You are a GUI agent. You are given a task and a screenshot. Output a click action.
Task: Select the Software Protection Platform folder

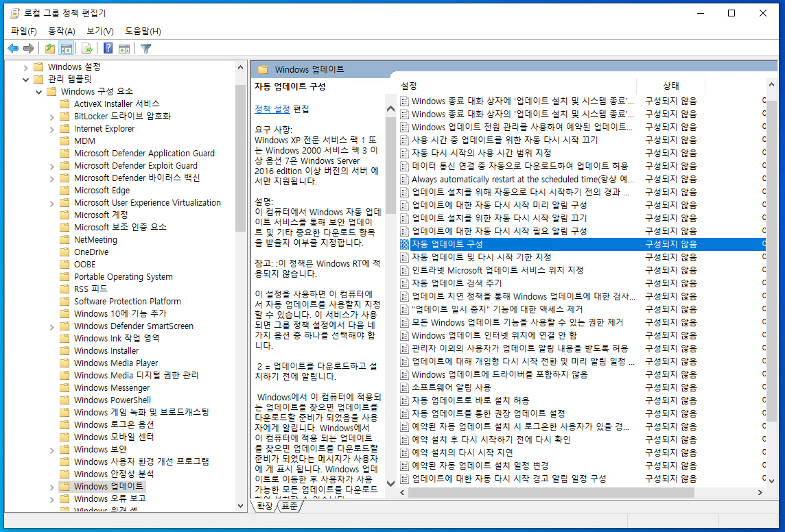click(x=128, y=301)
